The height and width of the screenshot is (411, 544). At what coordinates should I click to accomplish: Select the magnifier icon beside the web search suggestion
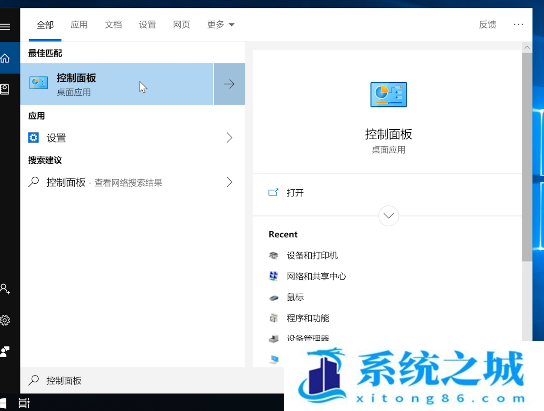[x=33, y=182]
